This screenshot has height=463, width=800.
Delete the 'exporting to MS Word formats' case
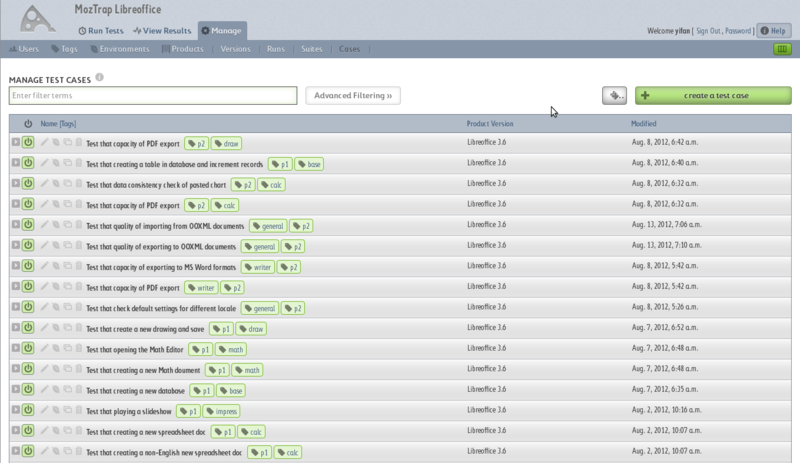79,265
